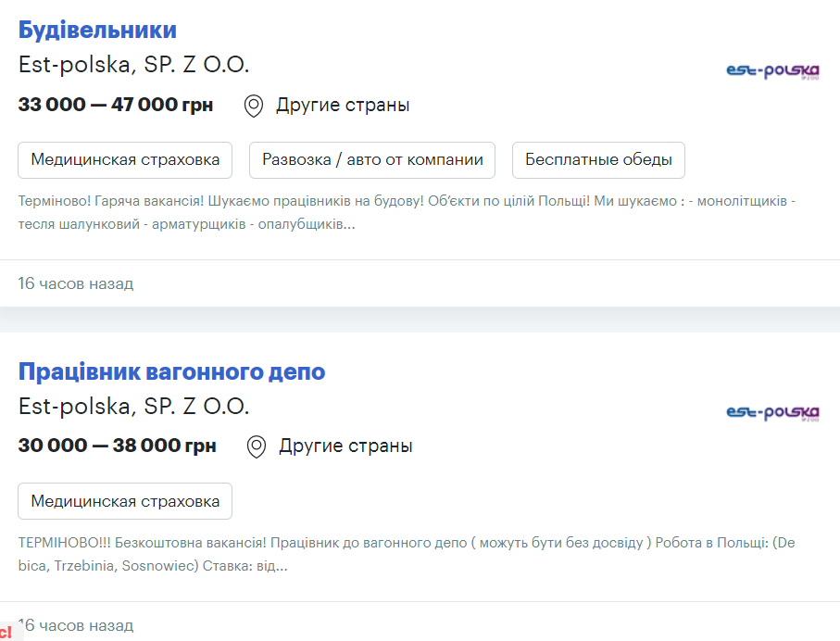Click the 33 000 — 47 000 грн salary

tap(116, 105)
